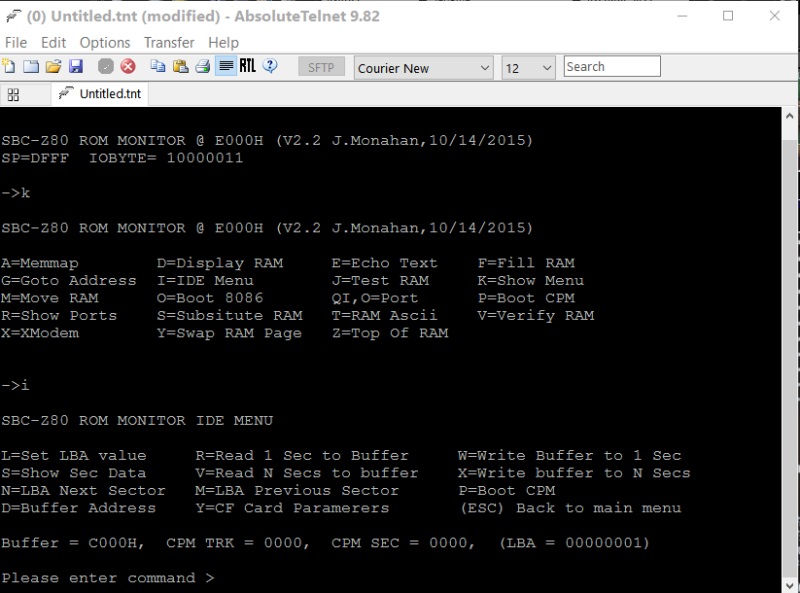Open the Options menu
Screen dimensions: 800x593
pos(105,42)
